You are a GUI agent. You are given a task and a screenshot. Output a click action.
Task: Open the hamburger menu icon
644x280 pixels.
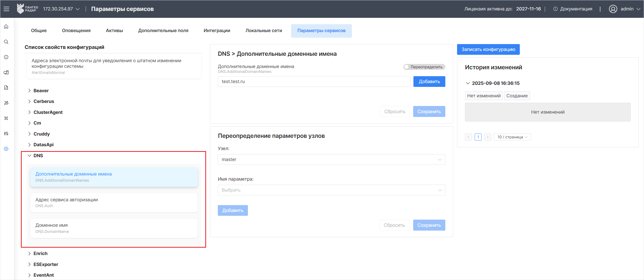coord(6,9)
